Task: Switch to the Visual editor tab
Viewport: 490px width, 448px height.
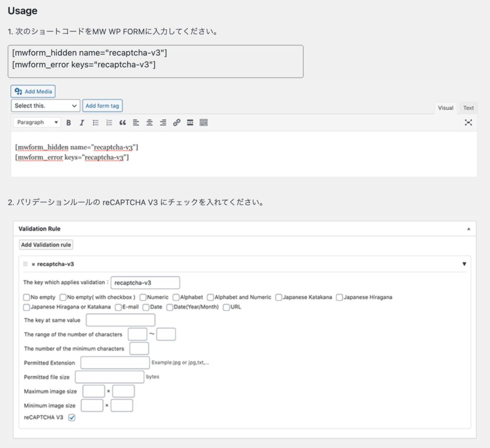Action: (x=445, y=108)
